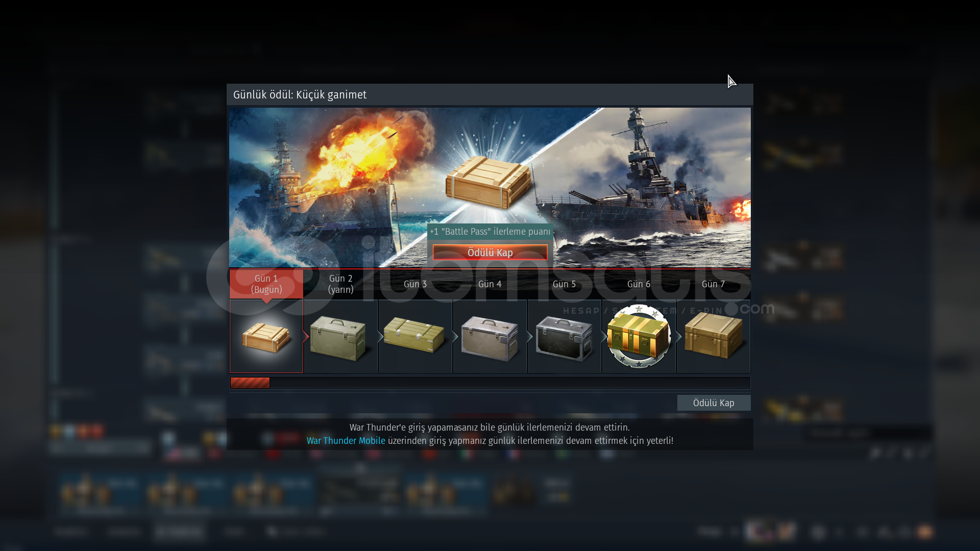This screenshot has width=980, height=551.
Task: Switch to the Gün 1 (Bugün) tab
Action: (x=266, y=284)
